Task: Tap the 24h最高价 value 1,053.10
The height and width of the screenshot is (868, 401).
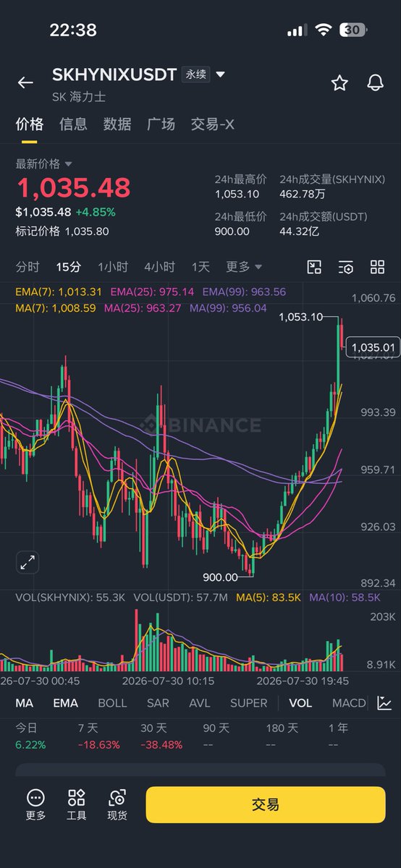Action: tap(237, 194)
